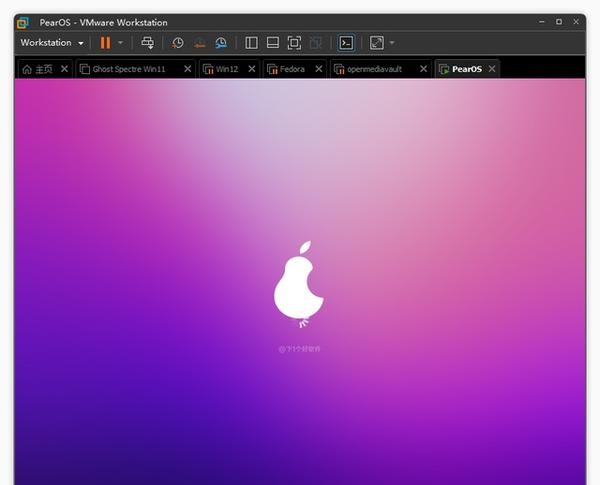
Task: Toggle Unity mode
Action: point(316,43)
